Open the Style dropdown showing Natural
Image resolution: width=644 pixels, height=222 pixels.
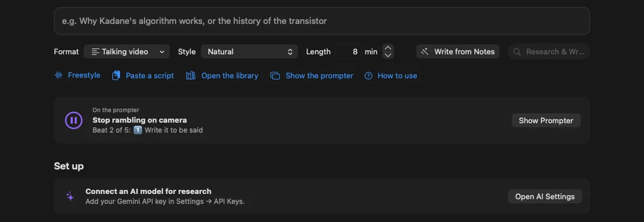[249, 51]
